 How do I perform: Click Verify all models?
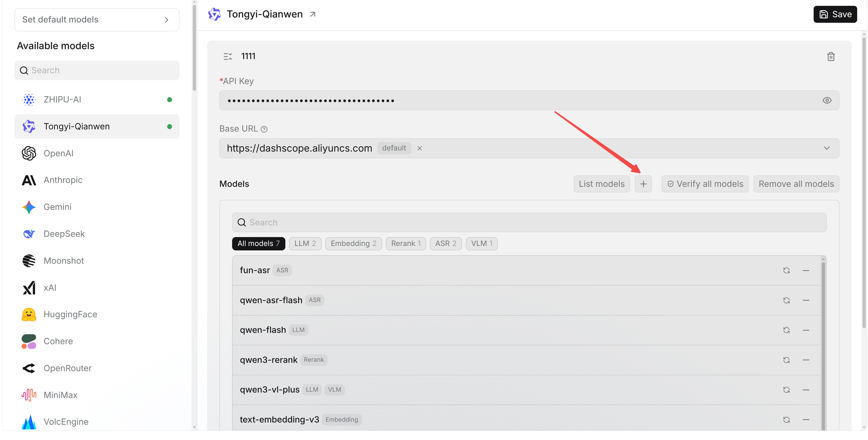coord(705,184)
